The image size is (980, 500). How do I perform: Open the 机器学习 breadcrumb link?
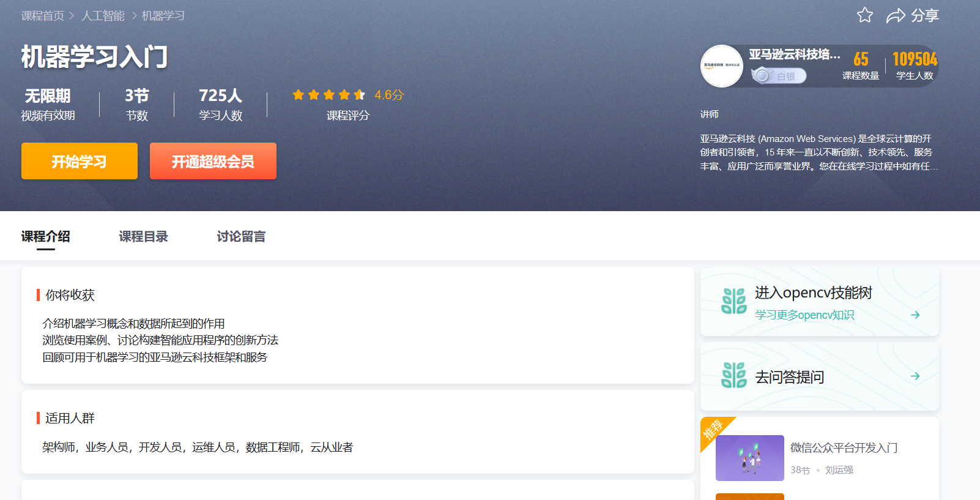163,16
